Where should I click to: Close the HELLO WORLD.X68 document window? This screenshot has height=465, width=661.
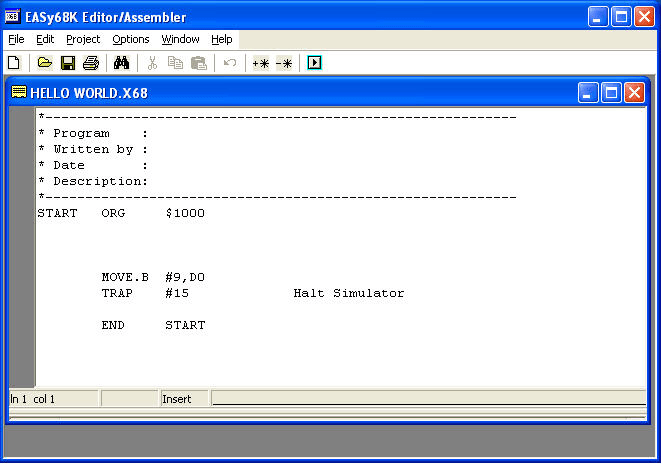634,93
